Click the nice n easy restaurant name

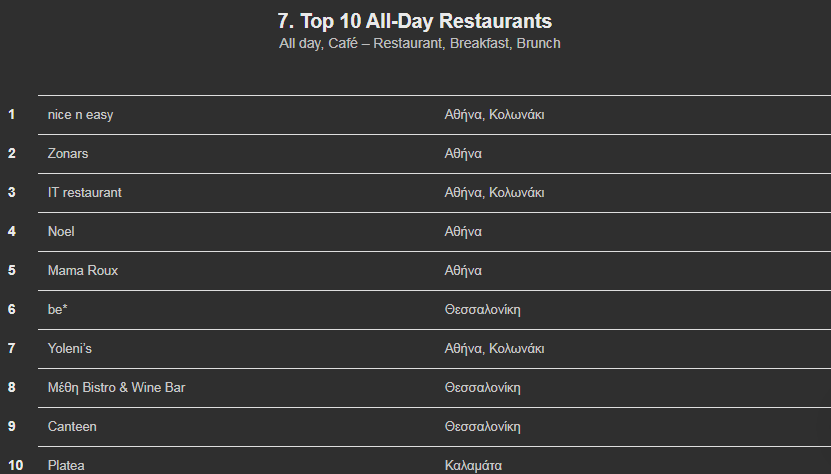[81, 115]
